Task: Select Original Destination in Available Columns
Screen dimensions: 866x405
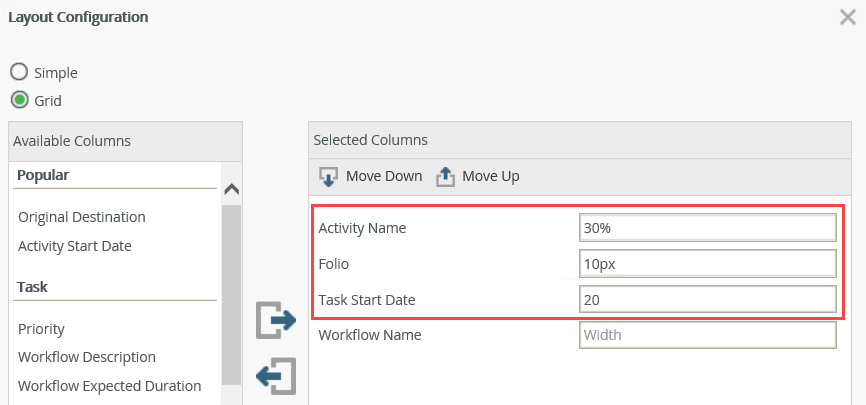Action: pyautogui.click(x=82, y=217)
